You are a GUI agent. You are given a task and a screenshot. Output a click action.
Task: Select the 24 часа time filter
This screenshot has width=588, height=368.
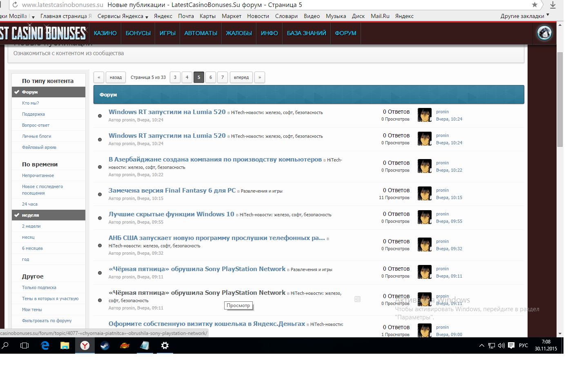[30, 204]
